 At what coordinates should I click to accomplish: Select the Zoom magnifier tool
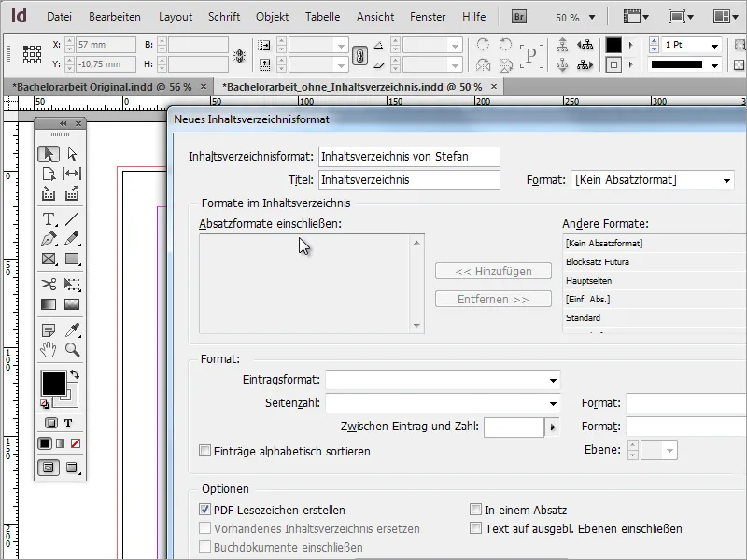pyautogui.click(x=72, y=350)
